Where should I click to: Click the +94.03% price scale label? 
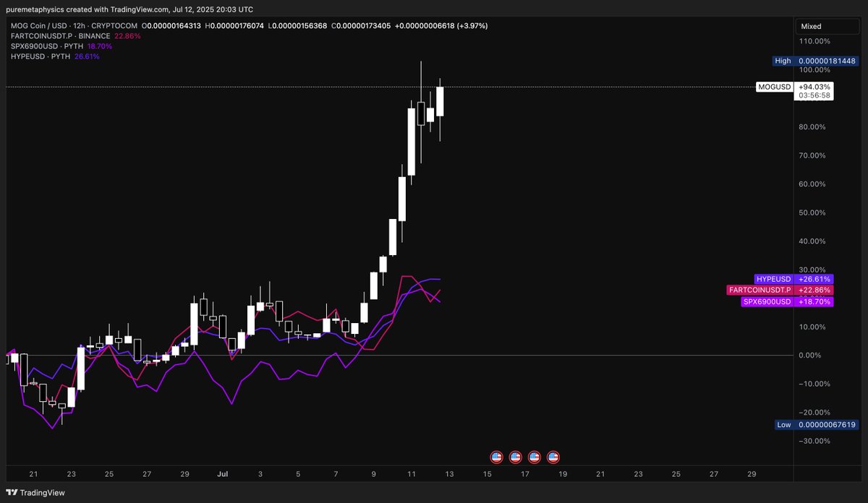click(x=814, y=87)
